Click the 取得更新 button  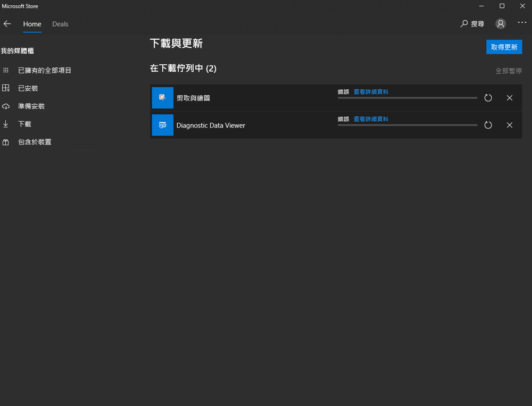(504, 47)
